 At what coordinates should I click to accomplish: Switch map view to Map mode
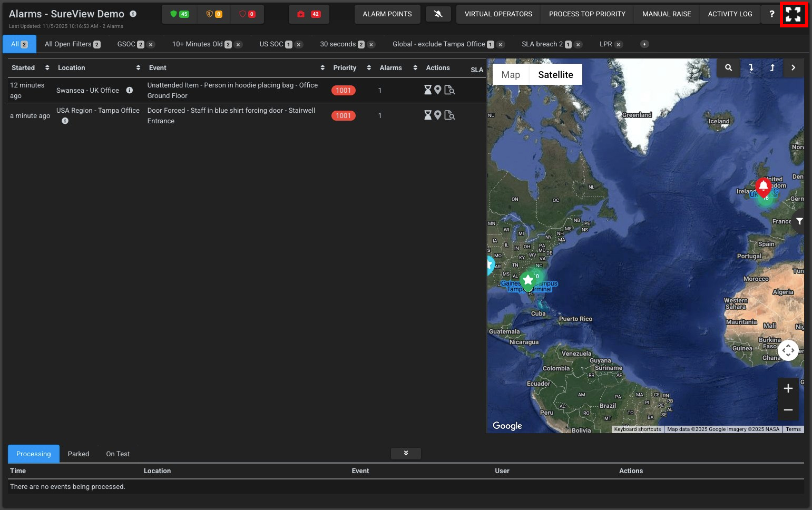[x=510, y=75]
